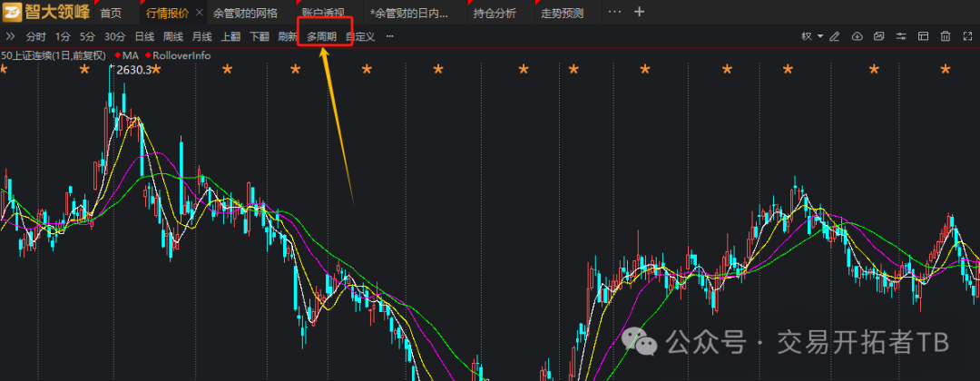Click the 2630.3 high price label
The image size is (980, 381).
[133, 70]
